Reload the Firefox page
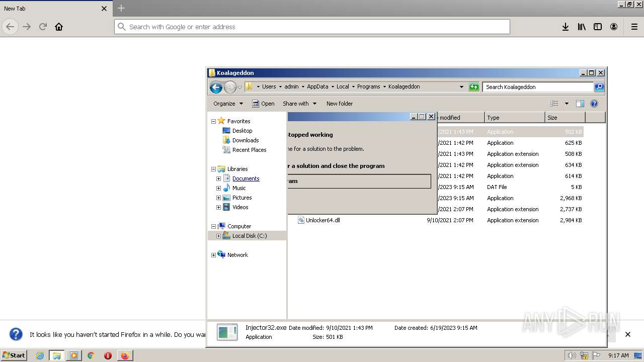This screenshot has width=644, height=362. tap(43, 27)
